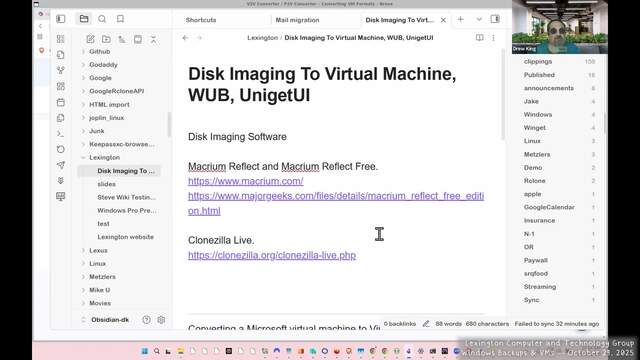Click the double chevron down ribbon icon

point(61,180)
